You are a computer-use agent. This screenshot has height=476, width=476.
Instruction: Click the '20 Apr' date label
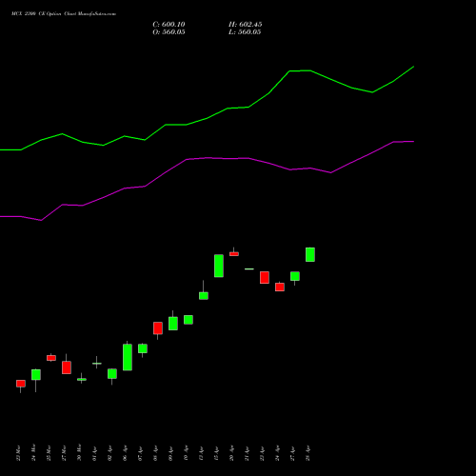231,454
